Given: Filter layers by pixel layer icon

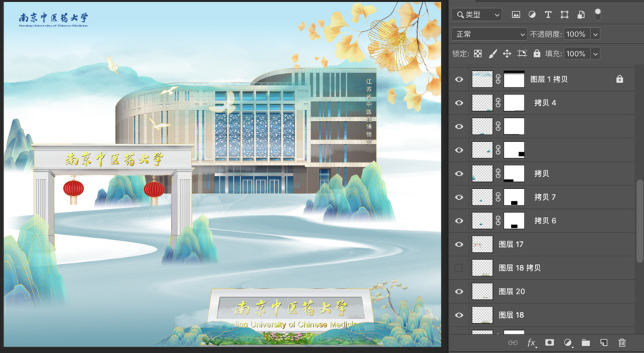Looking at the screenshot, I should point(516,15).
